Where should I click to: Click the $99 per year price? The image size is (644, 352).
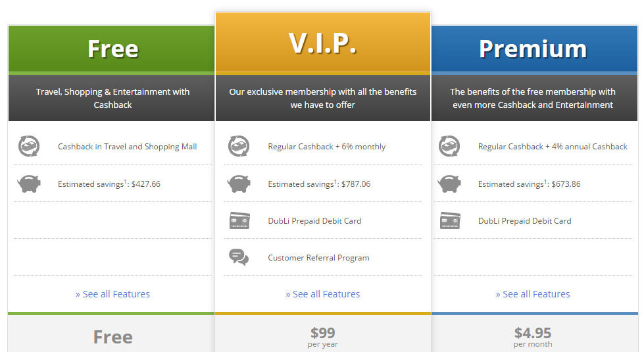point(323,338)
